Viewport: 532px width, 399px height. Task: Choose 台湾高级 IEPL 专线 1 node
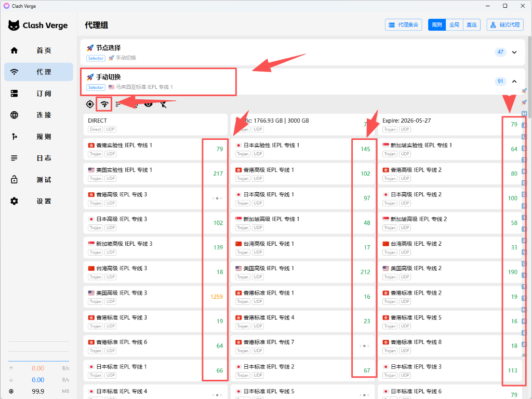pyautogui.click(x=303, y=248)
